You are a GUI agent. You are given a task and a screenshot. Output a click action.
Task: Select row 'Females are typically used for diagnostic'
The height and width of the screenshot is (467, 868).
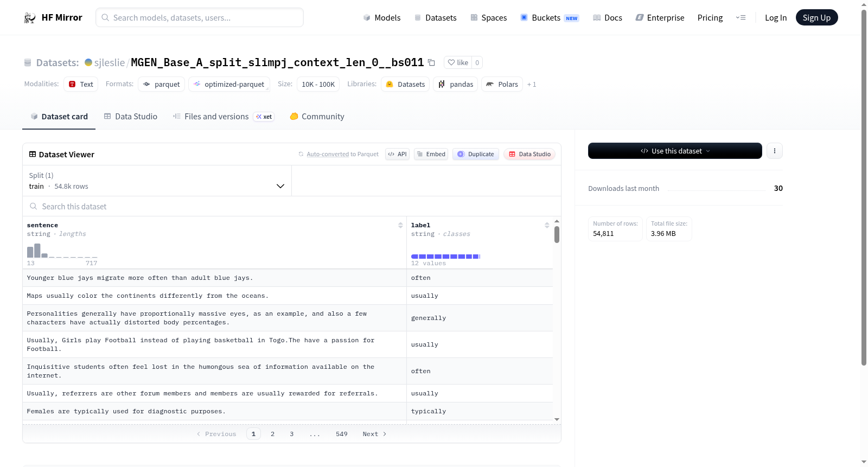[288, 411]
